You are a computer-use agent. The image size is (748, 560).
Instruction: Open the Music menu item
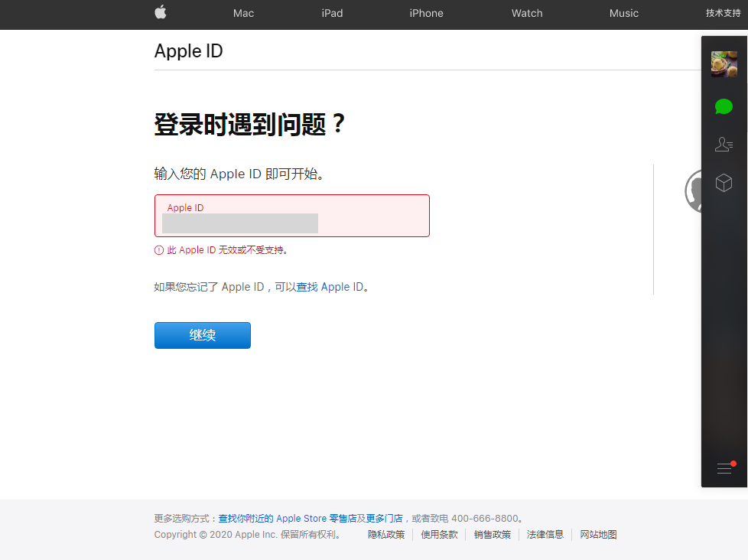pos(624,13)
